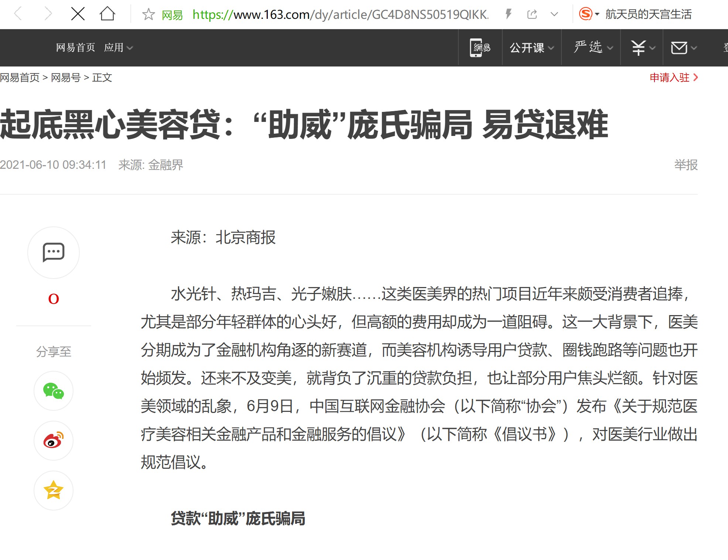Screen dimensions: 728x560
Task: Click the subheading 贷款“助威”庞氏骗局
Action: pyautogui.click(x=238, y=519)
